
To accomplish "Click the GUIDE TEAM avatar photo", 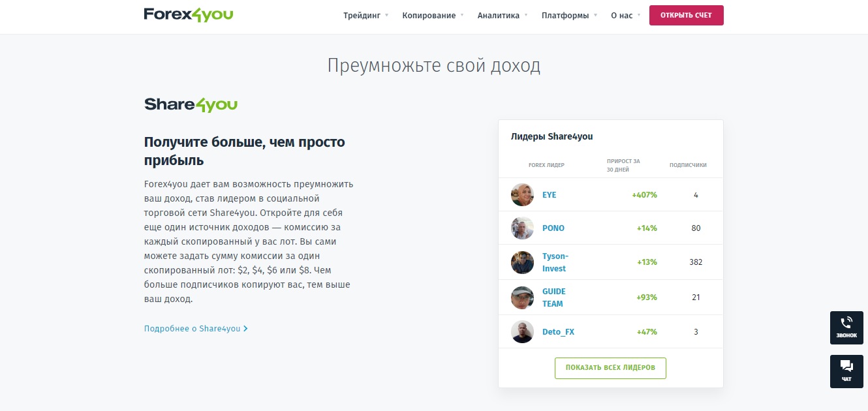I will 522,297.
